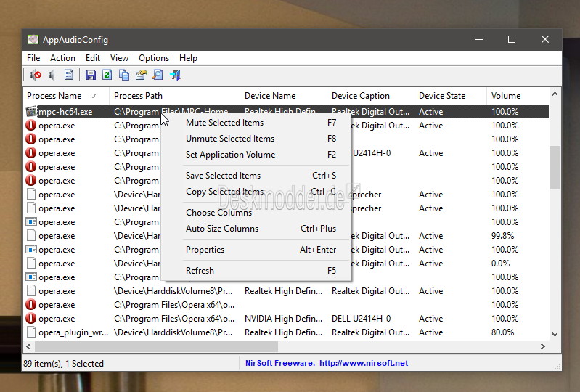Sort by Process Name column header

click(66, 96)
